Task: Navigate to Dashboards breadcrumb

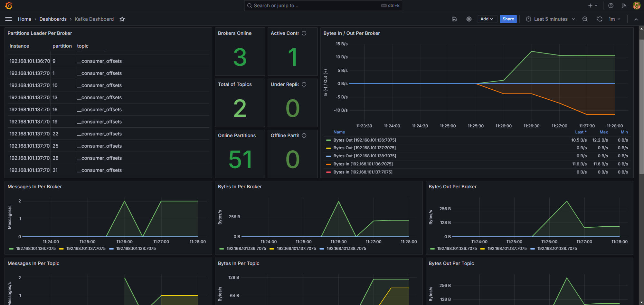Action: pyautogui.click(x=53, y=19)
